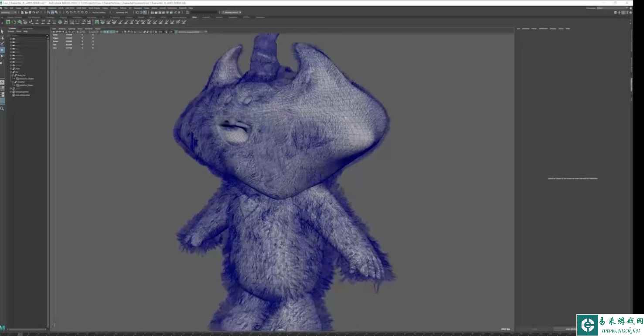Choose the Lasso Select tool
This screenshot has width=644, height=336.
(x=2, y=38)
